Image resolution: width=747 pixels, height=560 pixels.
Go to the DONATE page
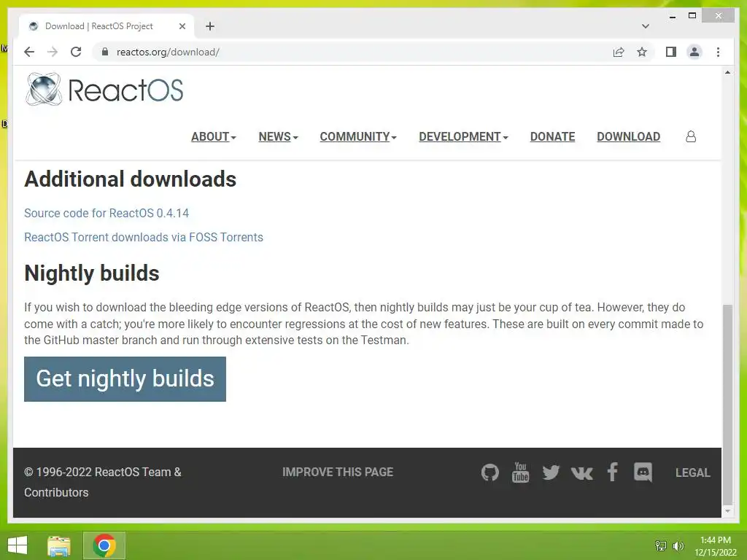click(553, 136)
